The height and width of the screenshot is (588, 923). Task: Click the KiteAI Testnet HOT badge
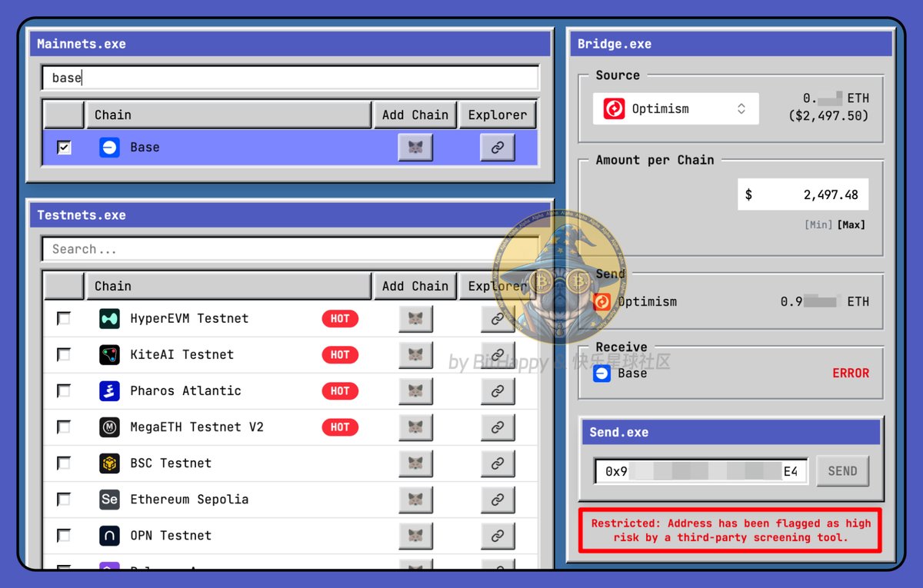340,354
